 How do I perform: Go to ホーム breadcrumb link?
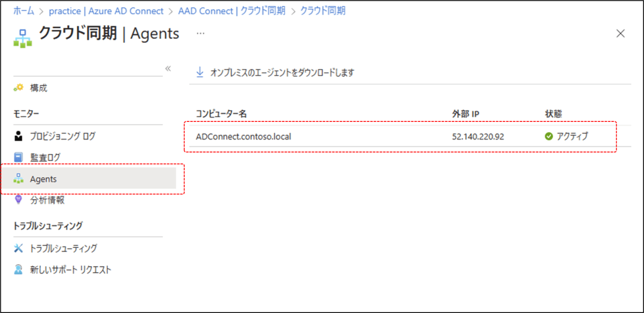pyautogui.click(x=24, y=10)
